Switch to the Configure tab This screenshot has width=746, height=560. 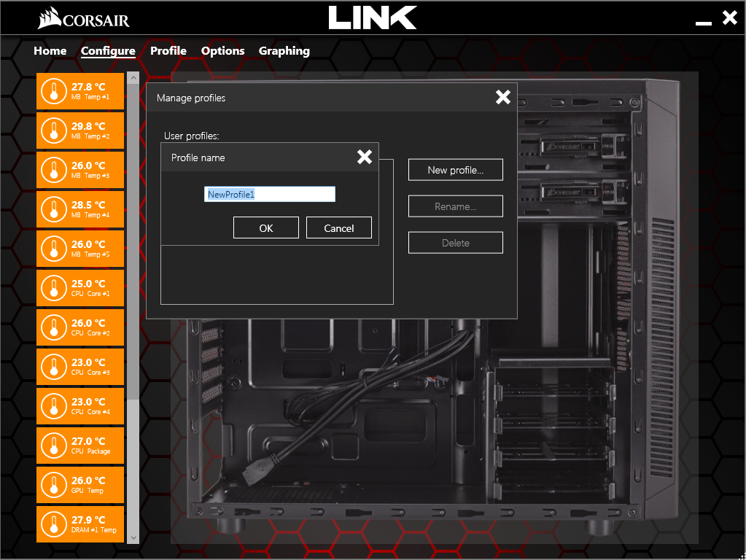click(108, 51)
